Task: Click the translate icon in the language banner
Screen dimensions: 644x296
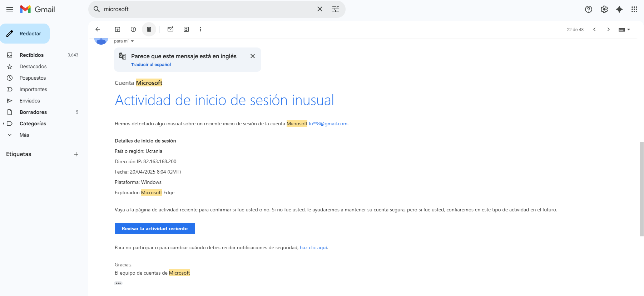Action: point(123,56)
